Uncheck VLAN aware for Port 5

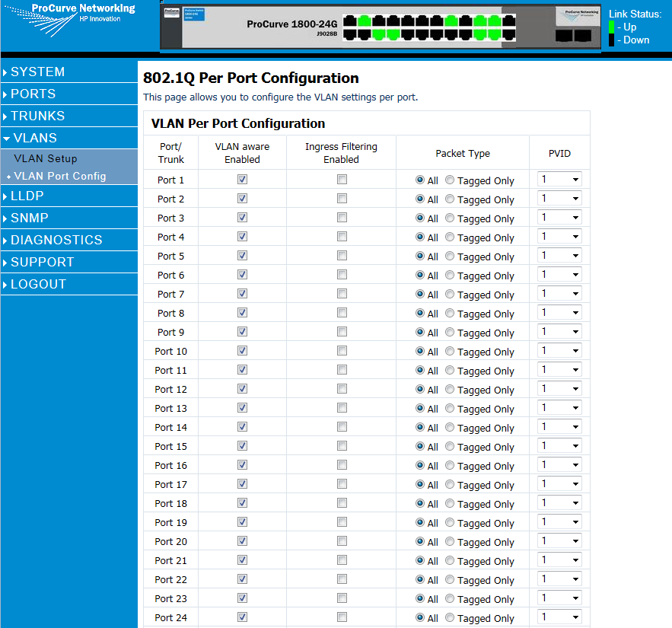coord(243,256)
